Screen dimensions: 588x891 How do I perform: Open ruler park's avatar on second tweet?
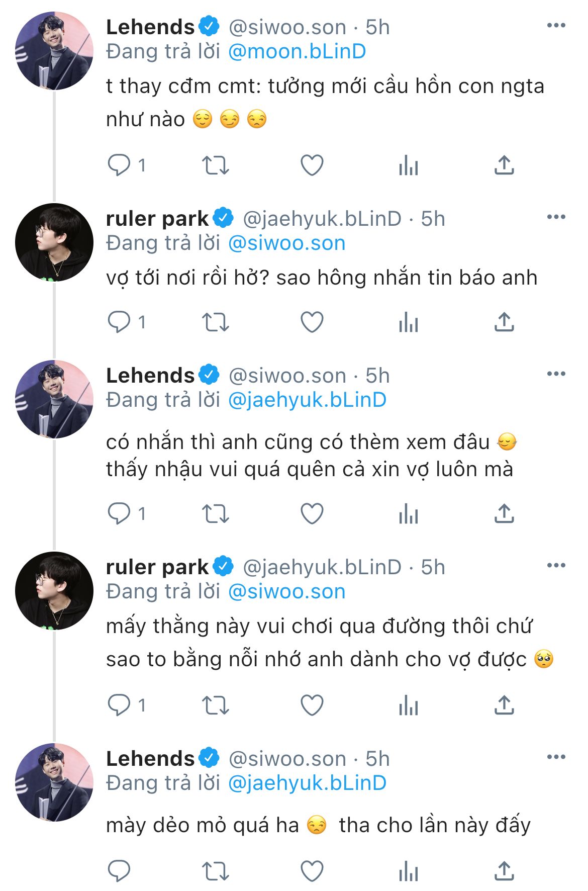pos(54,242)
